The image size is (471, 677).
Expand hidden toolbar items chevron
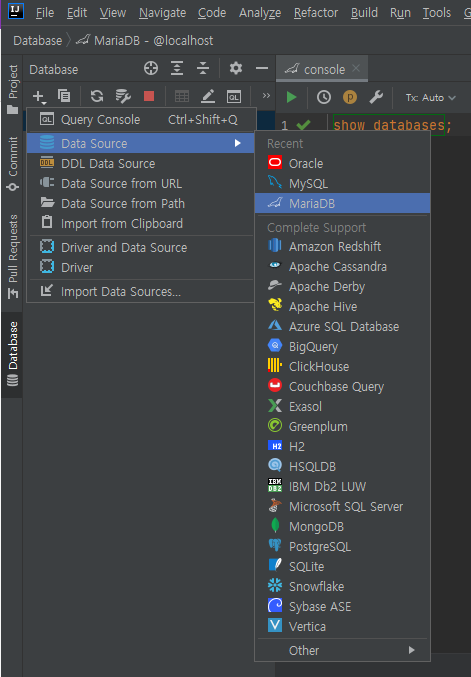coord(266,95)
